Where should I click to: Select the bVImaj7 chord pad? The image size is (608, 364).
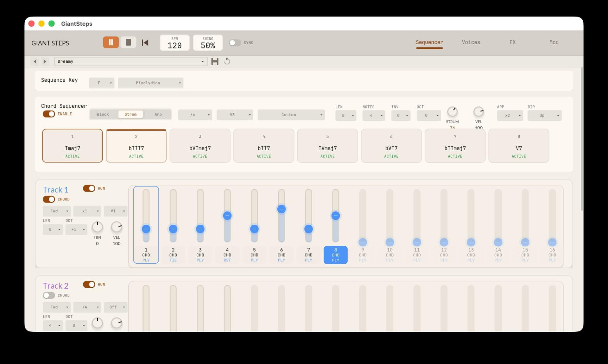tap(200, 146)
